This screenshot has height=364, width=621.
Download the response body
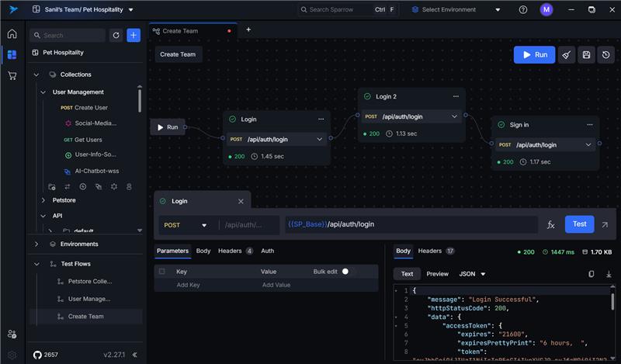[x=609, y=274]
